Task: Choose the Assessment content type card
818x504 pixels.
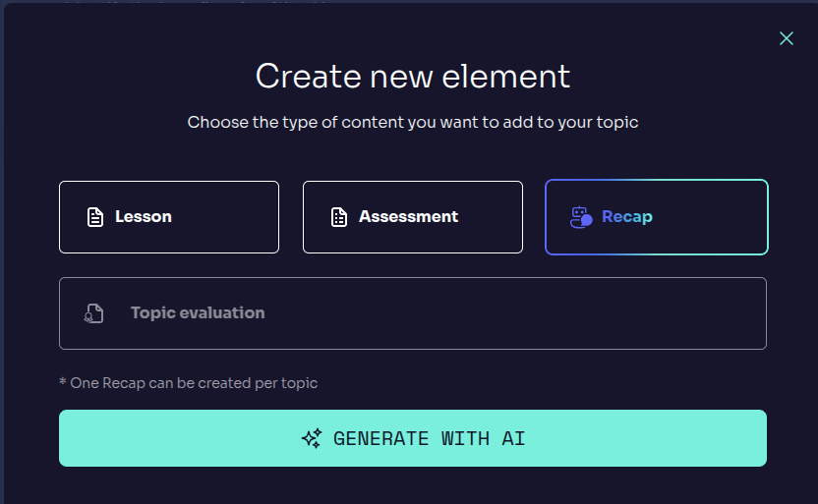Action: [413, 217]
